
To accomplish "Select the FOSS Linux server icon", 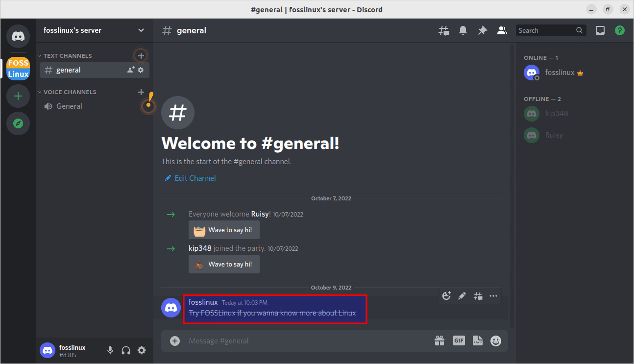I will (18, 69).
